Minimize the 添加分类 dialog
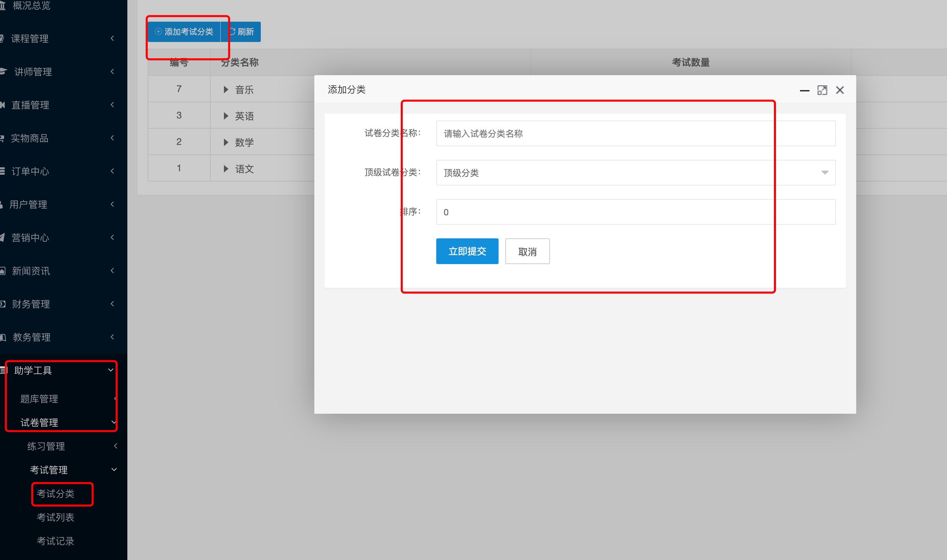947x560 pixels. click(804, 90)
